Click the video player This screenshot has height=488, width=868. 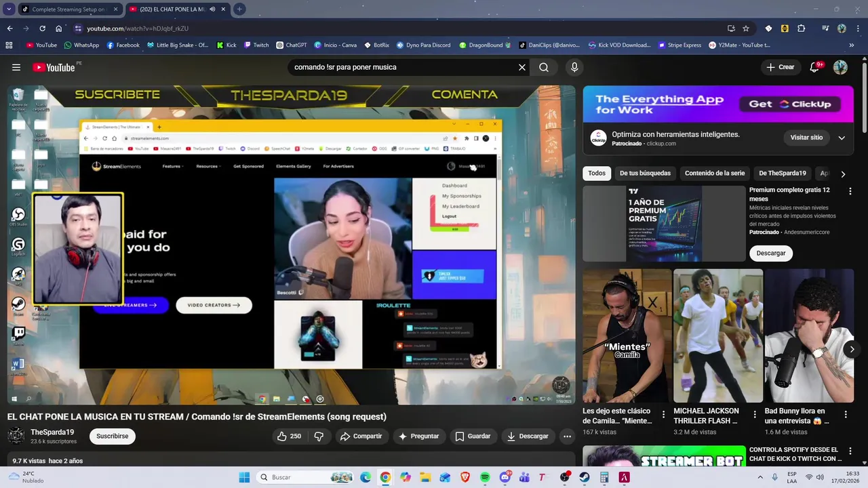pos(291,245)
